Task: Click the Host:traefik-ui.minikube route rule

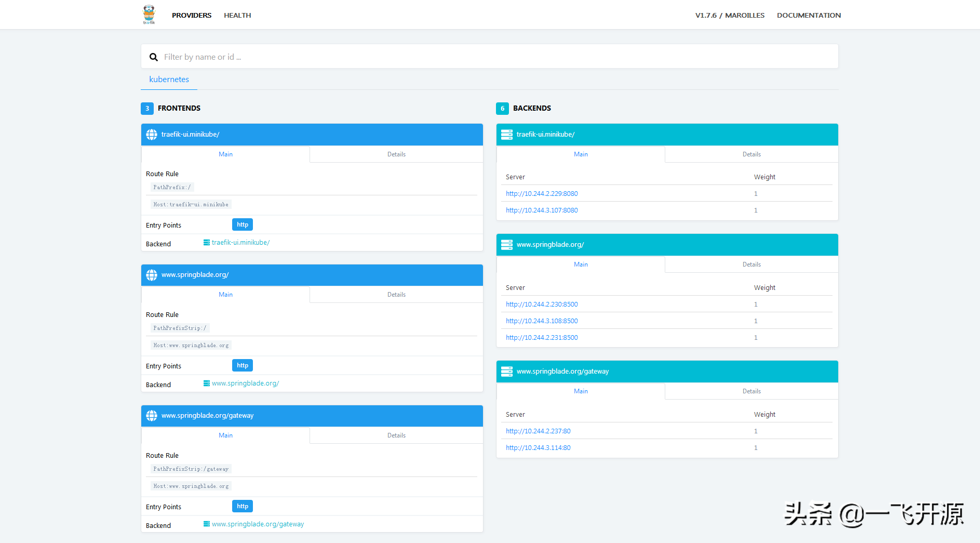Action: click(x=191, y=204)
